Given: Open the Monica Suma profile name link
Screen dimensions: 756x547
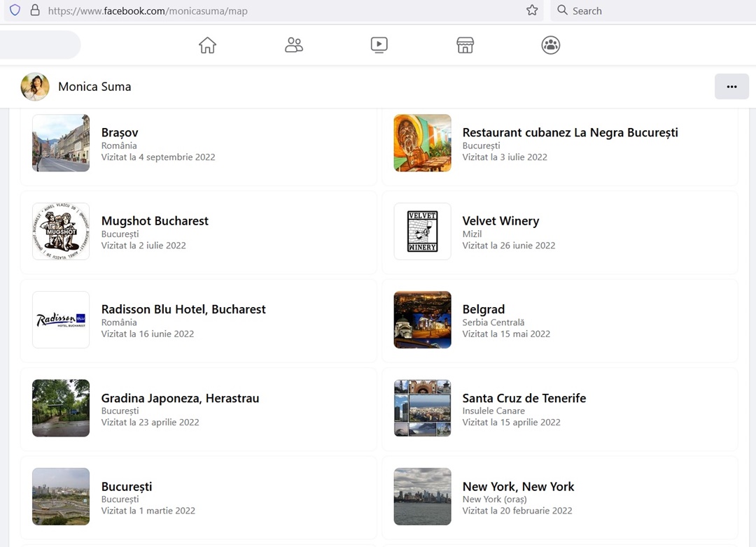Looking at the screenshot, I should pyautogui.click(x=94, y=87).
